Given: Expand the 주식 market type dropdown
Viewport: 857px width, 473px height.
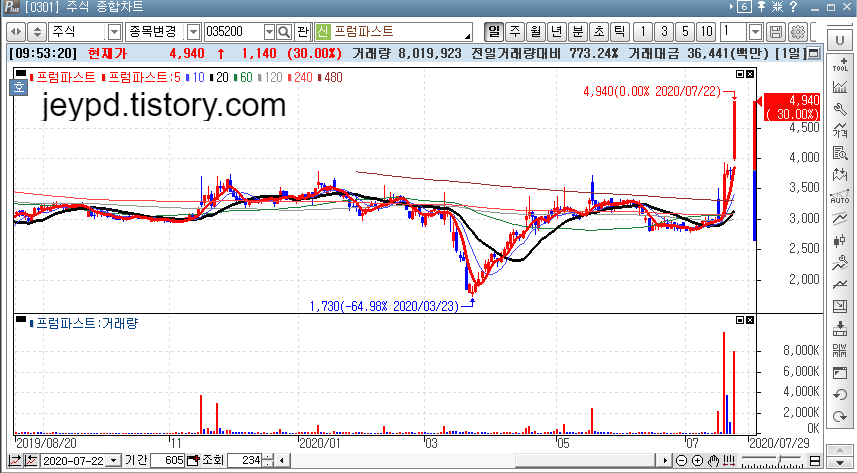Looking at the screenshot, I should point(114,32).
